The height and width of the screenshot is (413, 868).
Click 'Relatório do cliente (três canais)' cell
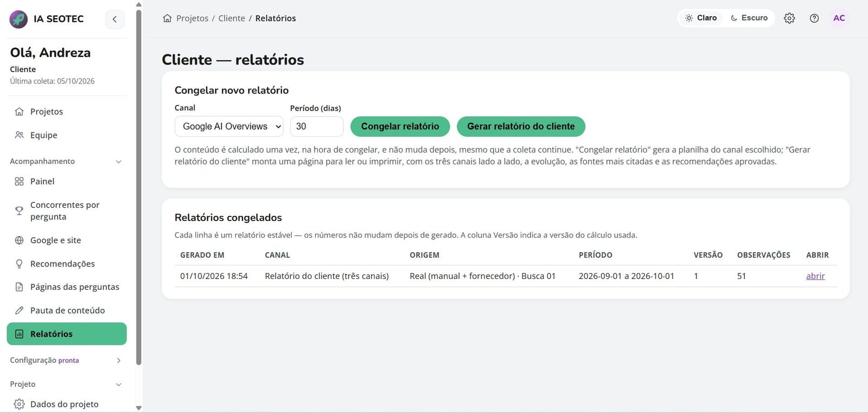327,276
